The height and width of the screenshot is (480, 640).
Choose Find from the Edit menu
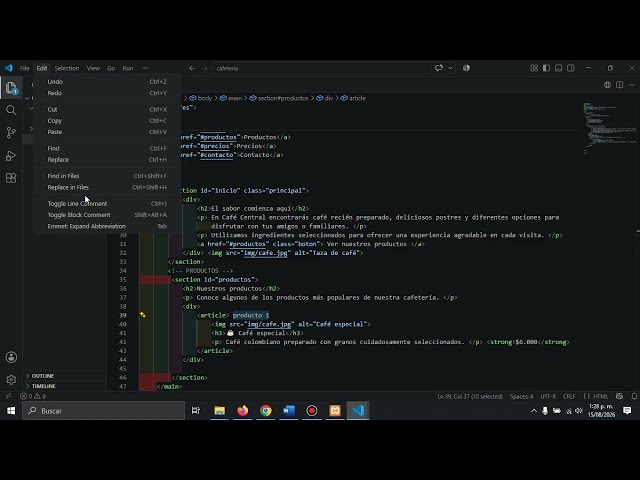[107, 149]
